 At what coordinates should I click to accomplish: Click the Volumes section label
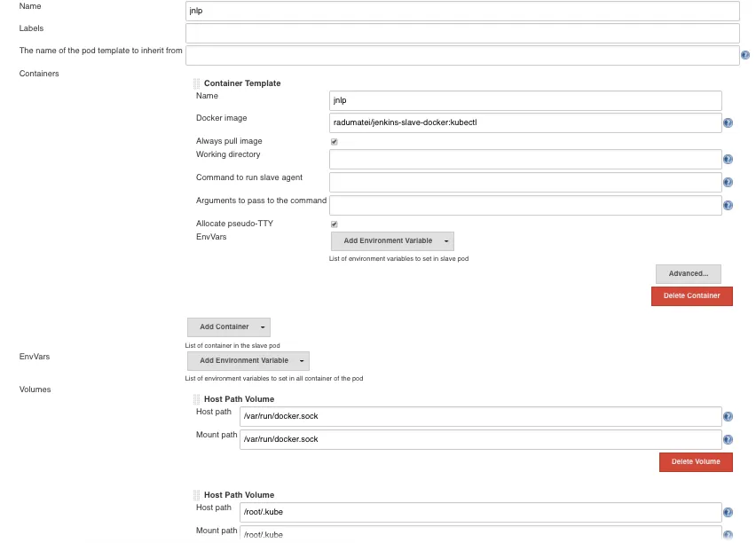point(35,390)
